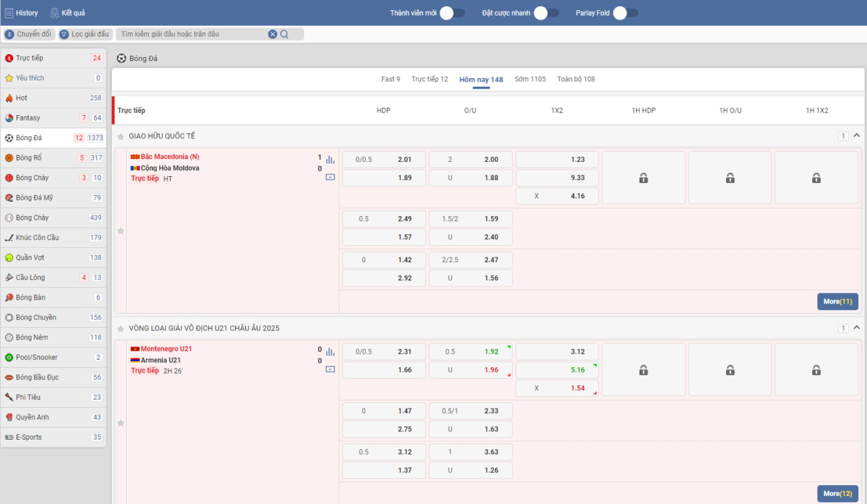Open Yêu thích favorites in sidebar
867x504 pixels.
54,78
